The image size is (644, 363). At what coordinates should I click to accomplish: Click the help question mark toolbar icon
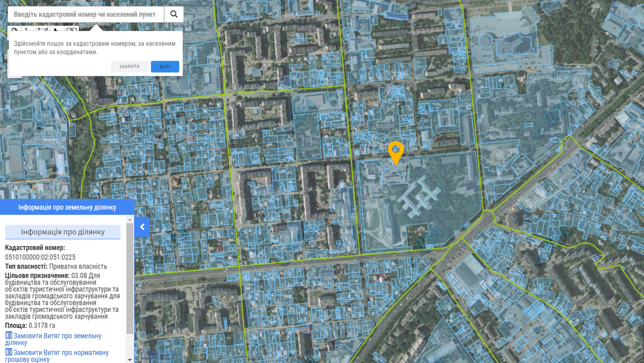pos(71,30)
